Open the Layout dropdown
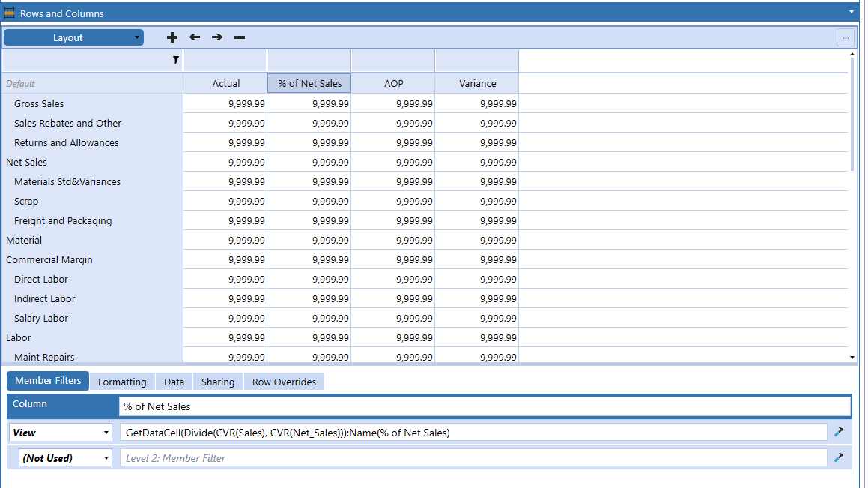The image size is (868, 488). 73,37
